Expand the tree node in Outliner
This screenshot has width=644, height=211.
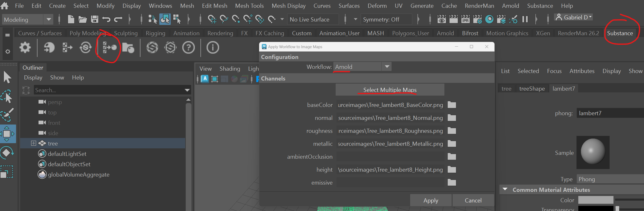(x=33, y=143)
